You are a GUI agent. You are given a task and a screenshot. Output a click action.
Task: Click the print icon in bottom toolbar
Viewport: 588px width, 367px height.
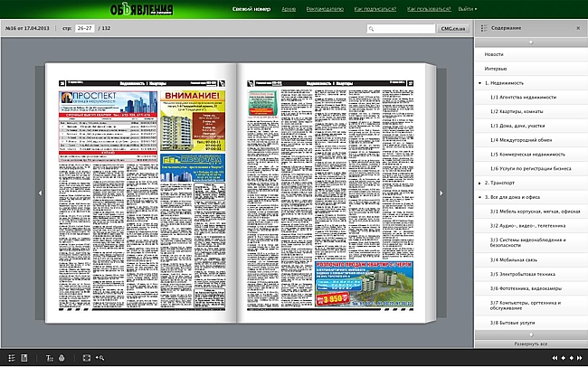point(62,358)
